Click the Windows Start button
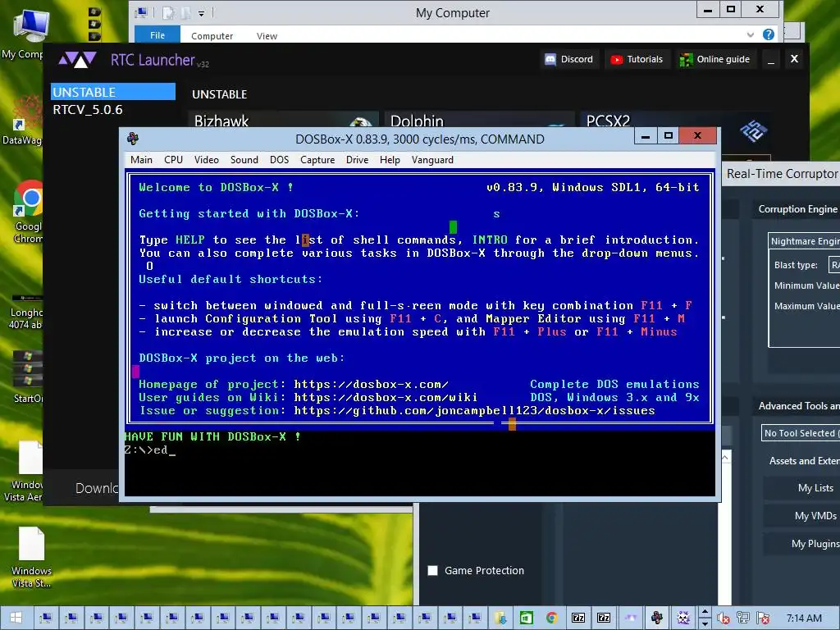The height and width of the screenshot is (630, 840). pyautogui.click(x=16, y=618)
